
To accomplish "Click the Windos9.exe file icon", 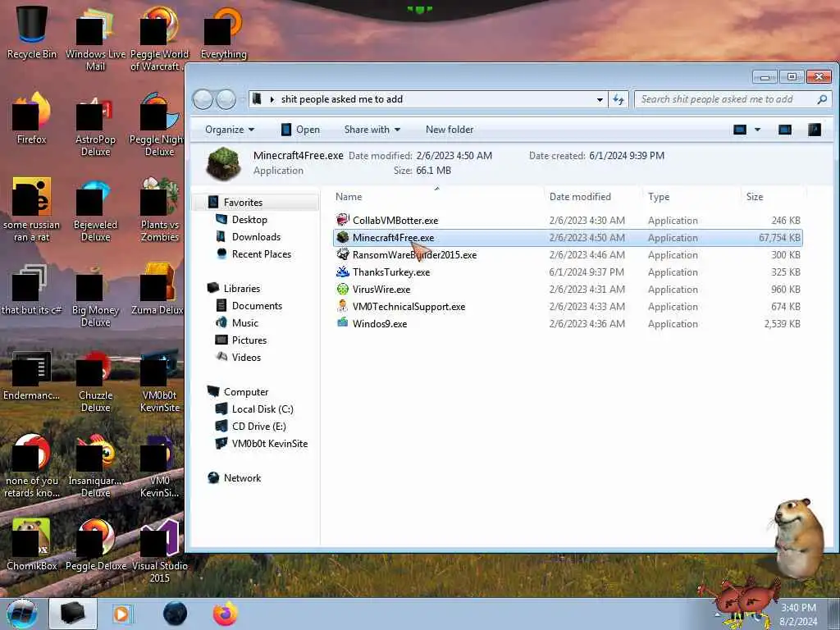I will click(x=342, y=323).
